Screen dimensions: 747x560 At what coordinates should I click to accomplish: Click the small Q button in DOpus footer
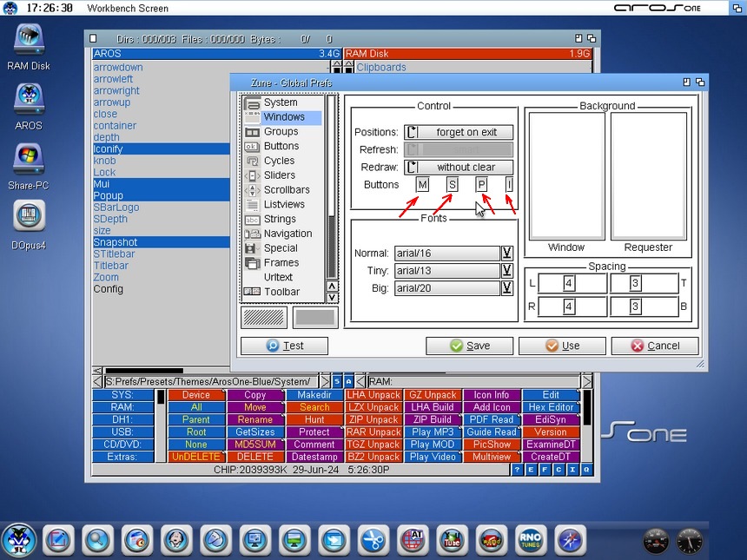click(x=586, y=470)
